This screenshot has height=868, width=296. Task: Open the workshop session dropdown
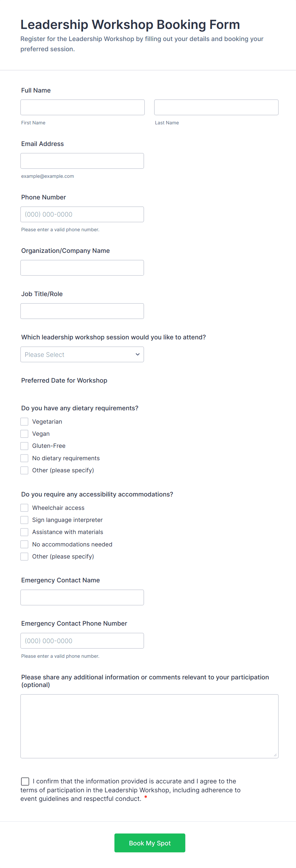82,354
